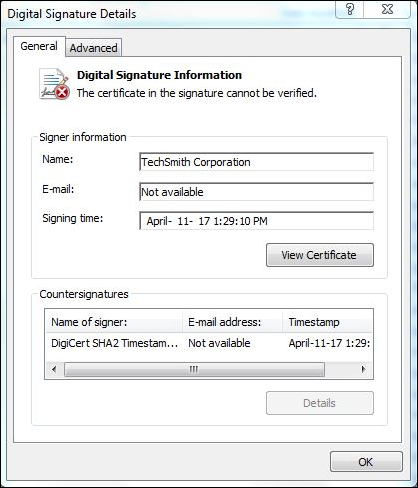418x488 pixels.
Task: Click the Name field showing TechSmith Corporation
Action: click(x=256, y=162)
